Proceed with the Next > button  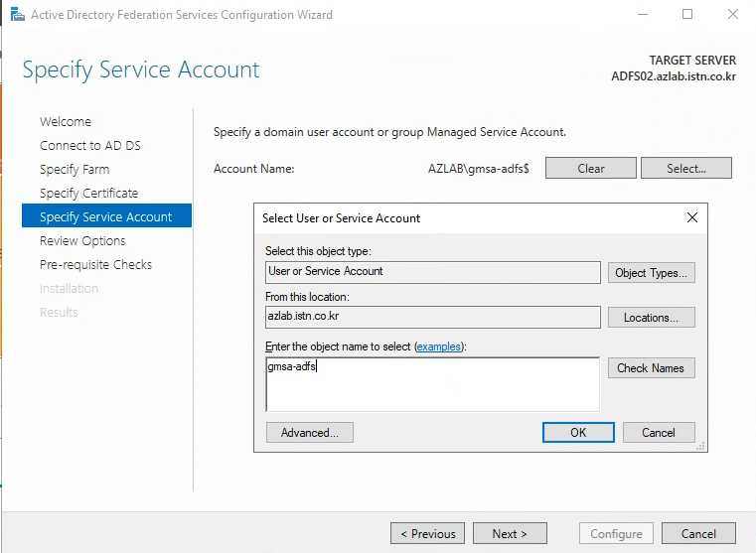[x=510, y=534]
